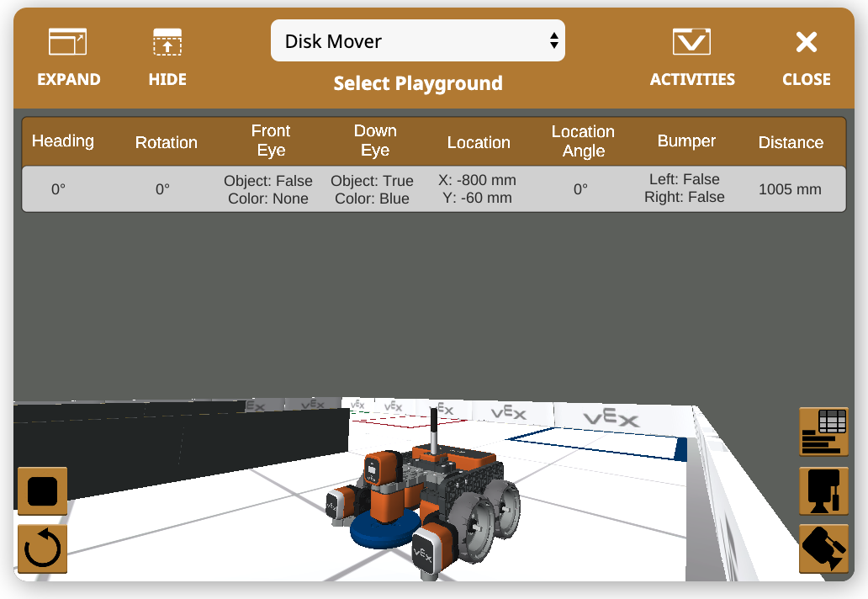
Task: Click the Front Eye column header
Action: click(270, 140)
